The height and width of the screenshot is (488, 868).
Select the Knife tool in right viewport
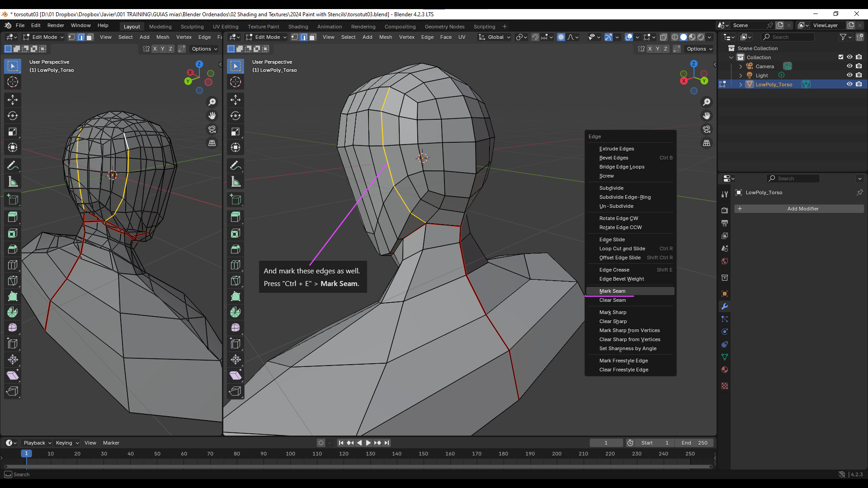(x=236, y=281)
